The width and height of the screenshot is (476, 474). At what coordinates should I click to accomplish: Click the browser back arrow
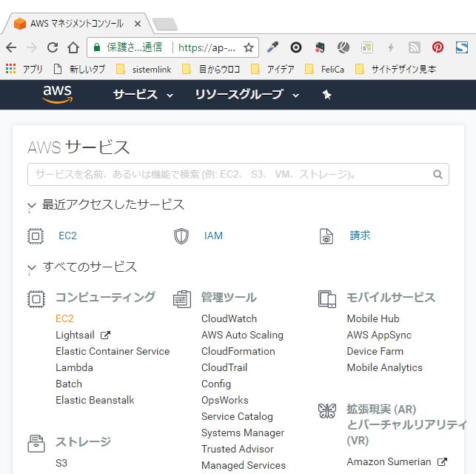pos(11,47)
